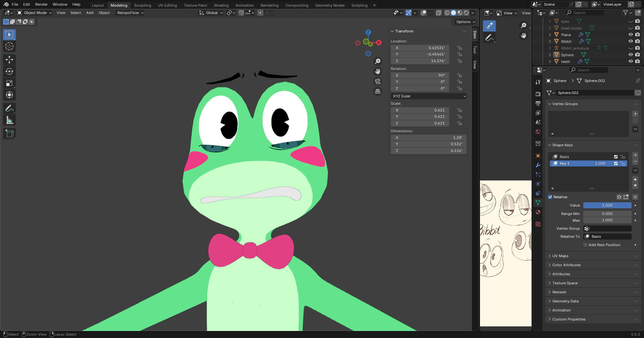Open Physics properties tab
644x338 pixels.
tap(538, 184)
